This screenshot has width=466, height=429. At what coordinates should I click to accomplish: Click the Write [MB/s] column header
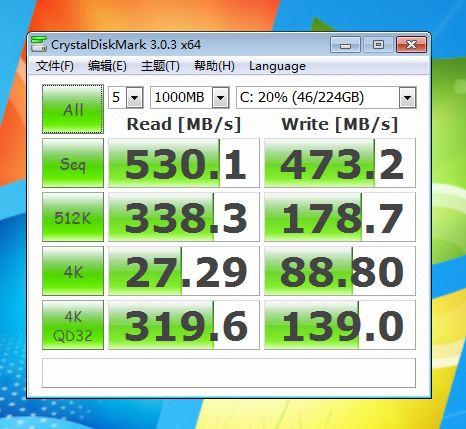[340, 124]
